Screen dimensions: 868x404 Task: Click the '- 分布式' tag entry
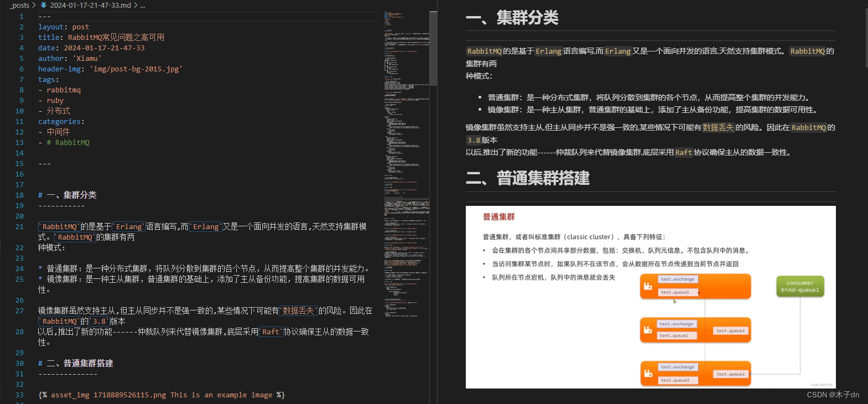tap(54, 111)
